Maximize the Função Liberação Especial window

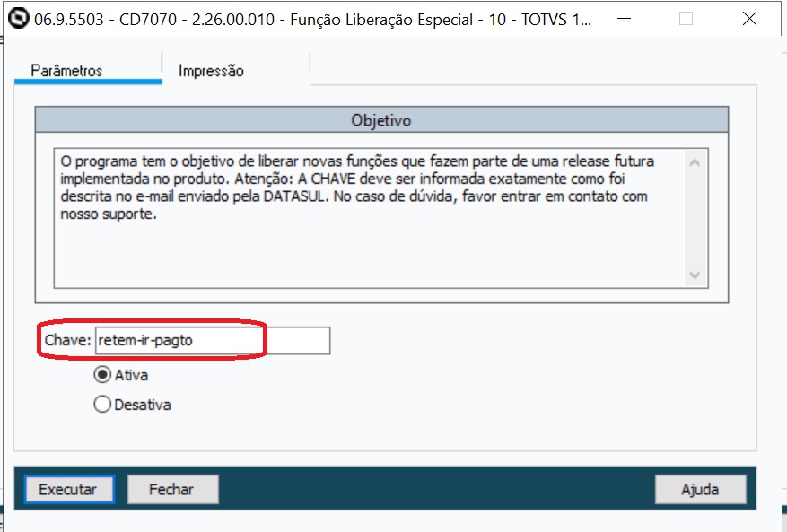coord(686,19)
